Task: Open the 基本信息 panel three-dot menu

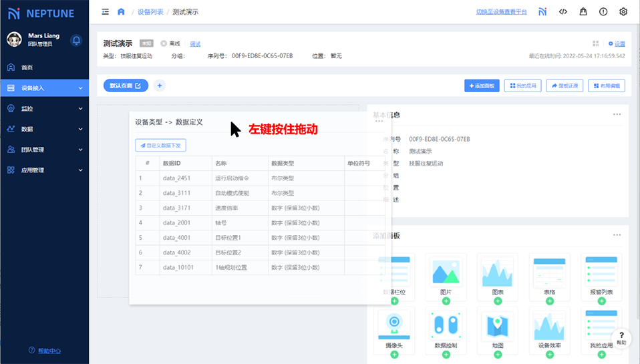Action: click(x=617, y=115)
